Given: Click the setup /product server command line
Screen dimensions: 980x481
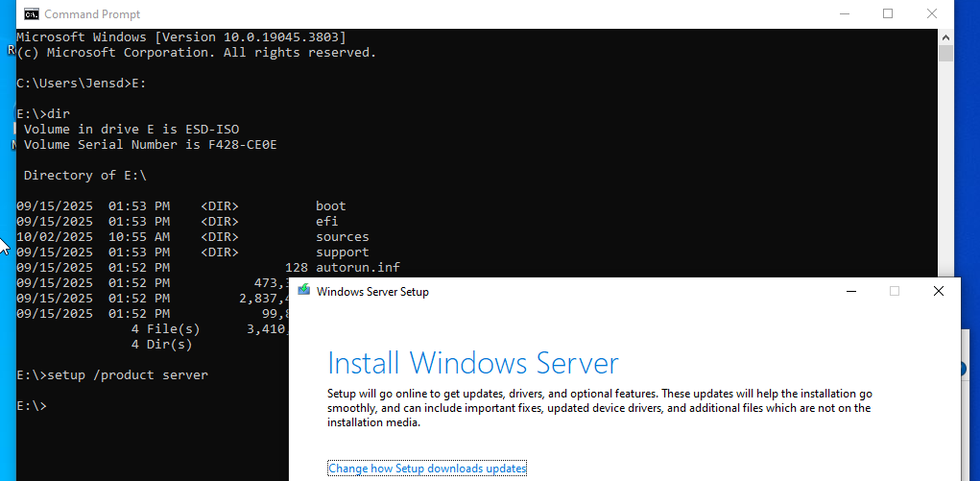Looking at the screenshot, I should pos(112,374).
